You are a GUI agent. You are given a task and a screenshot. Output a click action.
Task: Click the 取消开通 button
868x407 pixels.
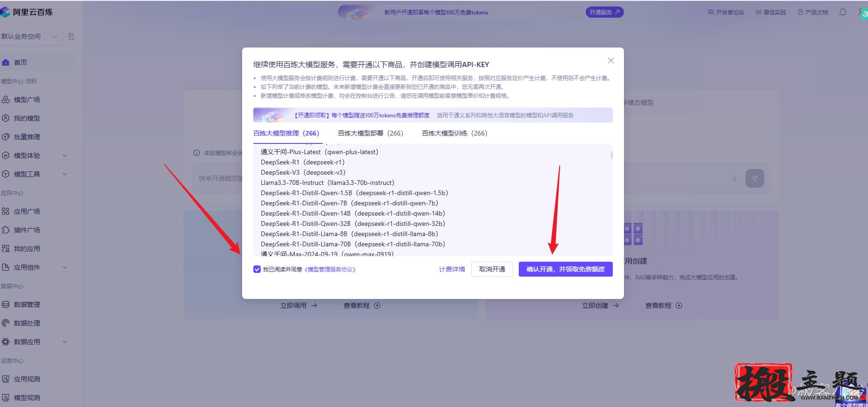pos(492,269)
